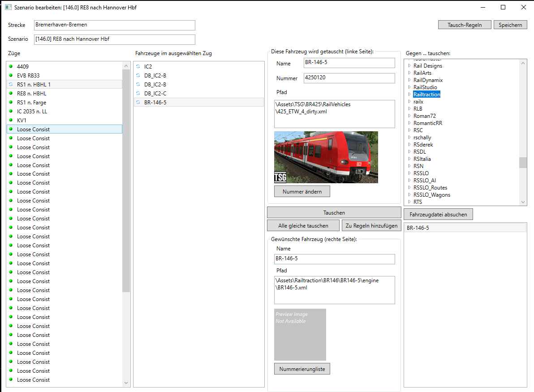
Task: Click green dot beside IC 2035 n. LL
Action: pyautogui.click(x=11, y=111)
